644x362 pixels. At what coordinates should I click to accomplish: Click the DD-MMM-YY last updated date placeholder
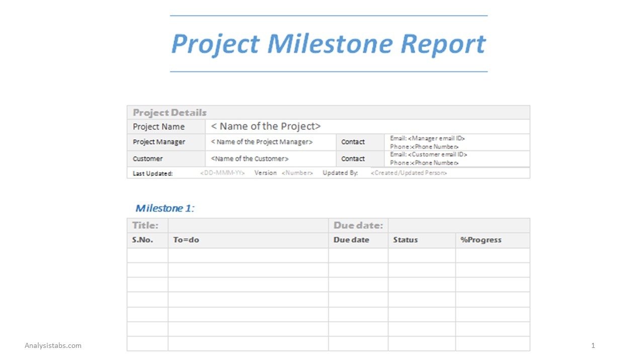(222, 173)
